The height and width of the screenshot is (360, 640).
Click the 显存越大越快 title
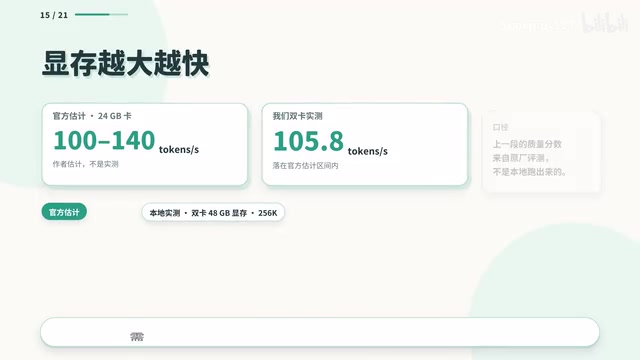pos(126,63)
